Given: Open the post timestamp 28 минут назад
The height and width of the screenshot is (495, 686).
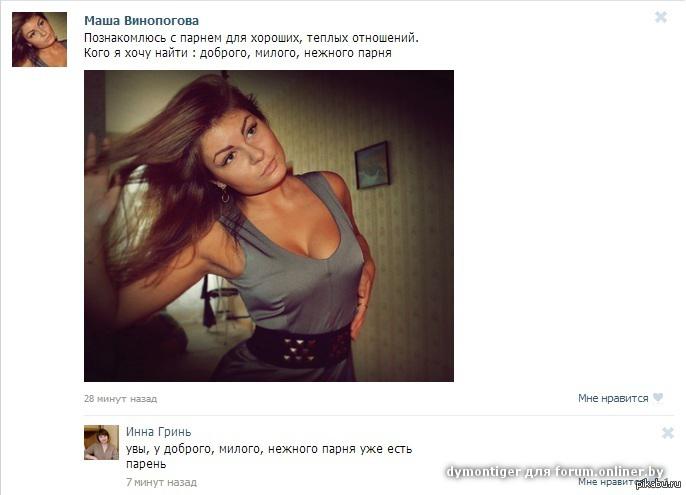Looking at the screenshot, I should (120, 399).
